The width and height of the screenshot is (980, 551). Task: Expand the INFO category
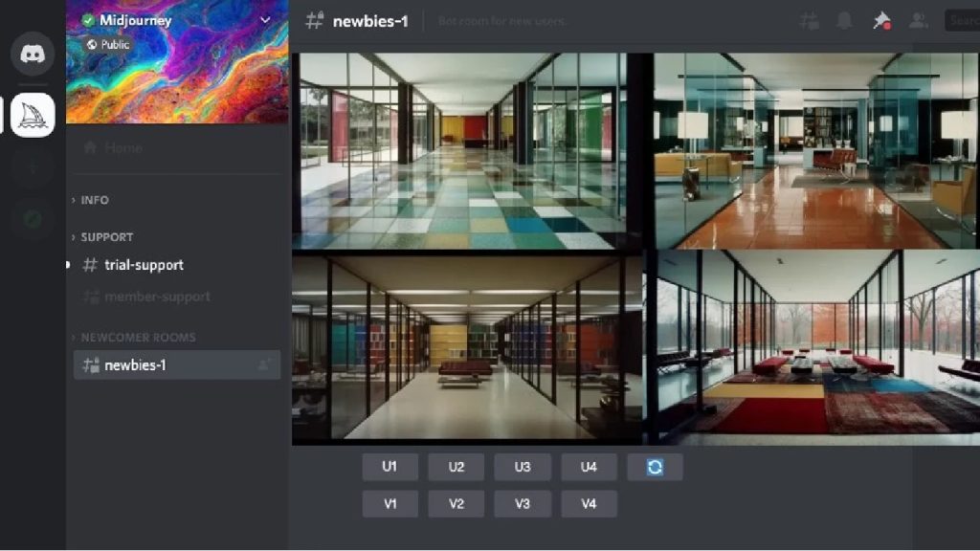pos(94,200)
